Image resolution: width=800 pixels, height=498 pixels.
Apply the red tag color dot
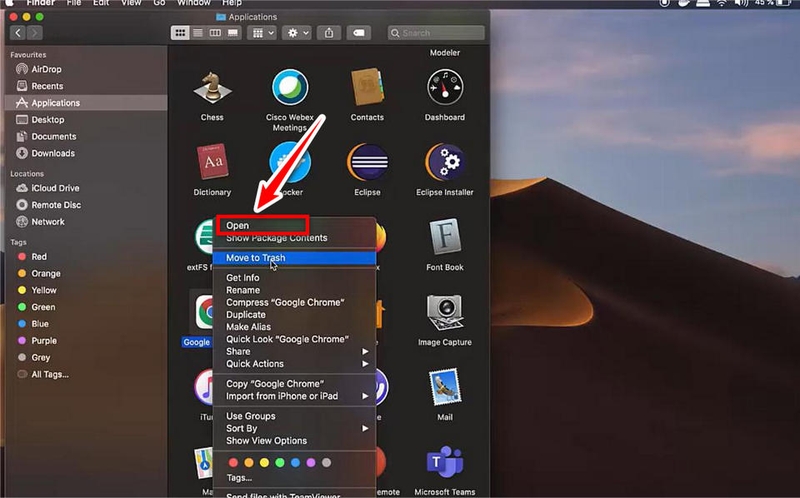(x=233, y=463)
